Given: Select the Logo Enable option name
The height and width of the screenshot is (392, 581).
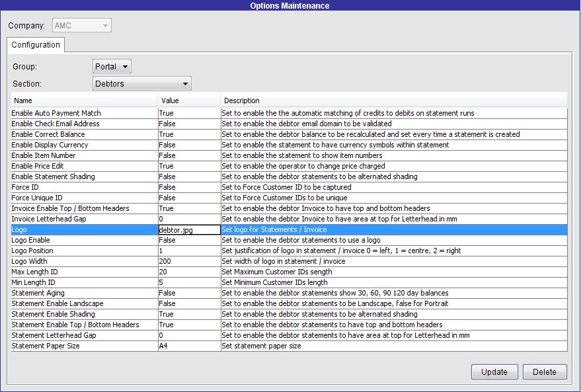Looking at the screenshot, I should click(30, 240).
